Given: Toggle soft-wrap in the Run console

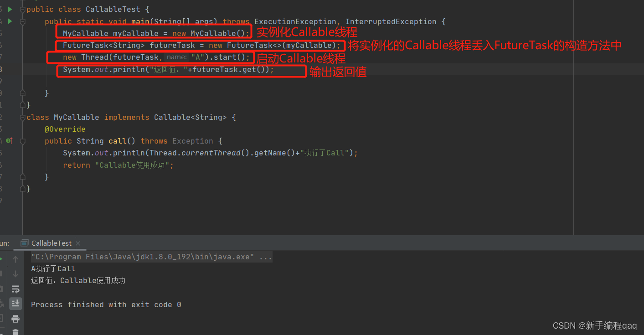Looking at the screenshot, I should pyautogui.click(x=15, y=289).
